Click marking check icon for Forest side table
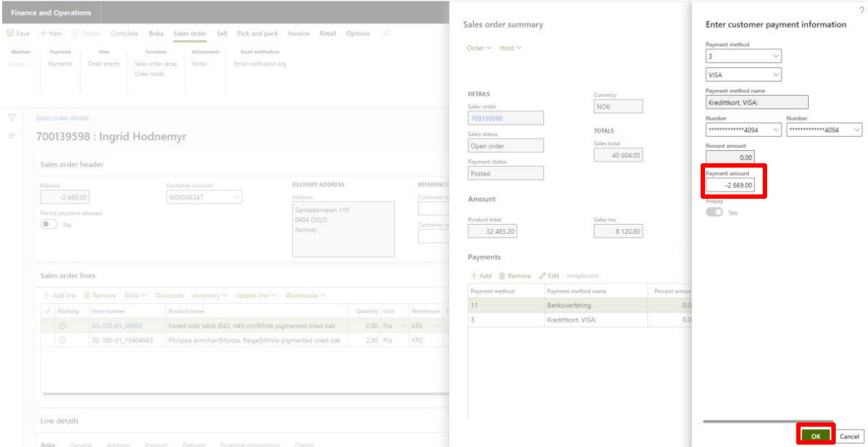Image resolution: width=868 pixels, height=447 pixels. click(62, 326)
